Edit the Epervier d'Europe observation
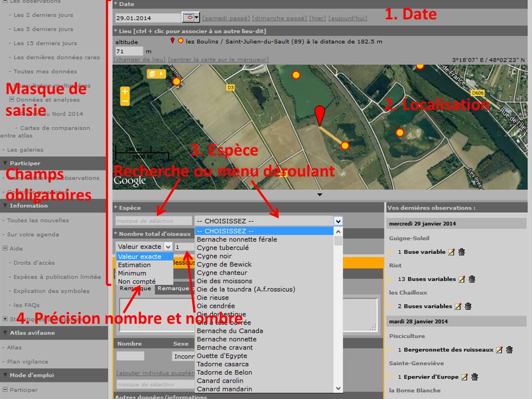The width and height of the screenshot is (532, 399). pos(464,377)
